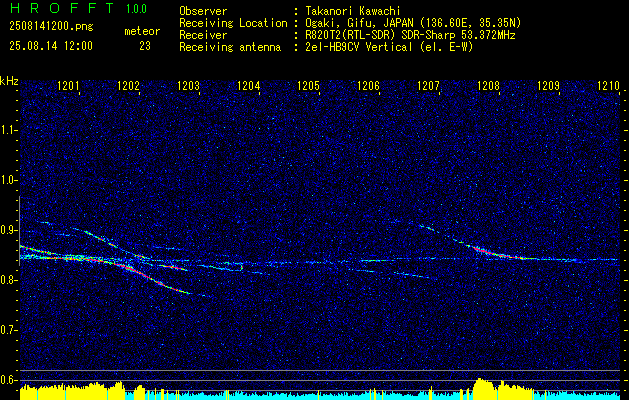This screenshot has width=629, height=400.
Task: Click the Receiving antenna field label
Action: coord(230,47)
